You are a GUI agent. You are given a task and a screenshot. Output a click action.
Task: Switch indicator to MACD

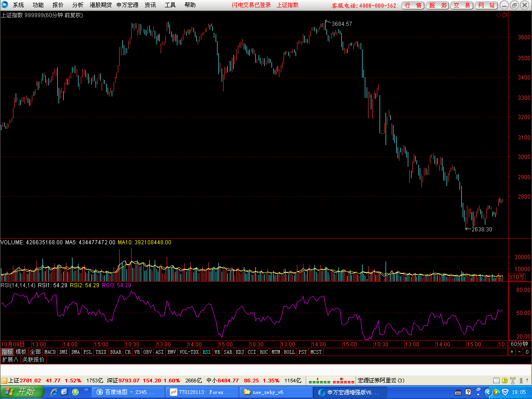[50, 352]
